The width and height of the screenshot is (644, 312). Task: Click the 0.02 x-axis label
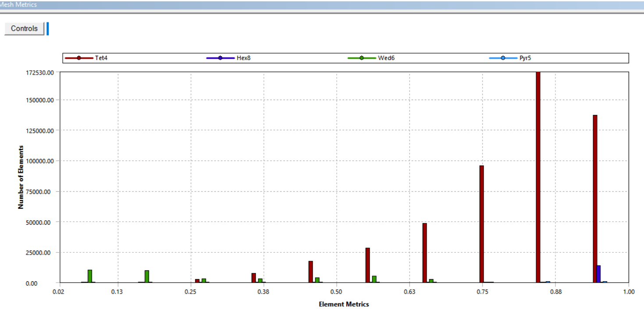(59, 291)
